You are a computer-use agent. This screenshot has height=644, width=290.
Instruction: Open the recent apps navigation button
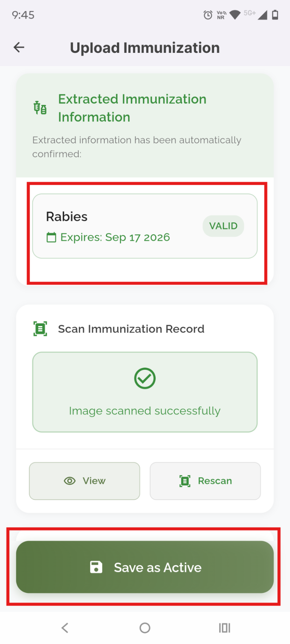pos(225,628)
